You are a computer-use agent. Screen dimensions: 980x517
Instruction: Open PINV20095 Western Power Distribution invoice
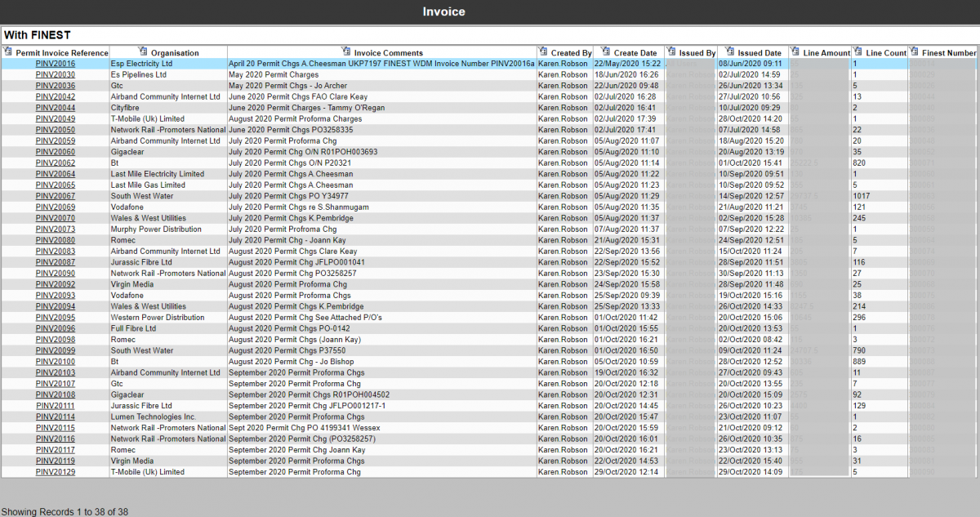coord(56,318)
